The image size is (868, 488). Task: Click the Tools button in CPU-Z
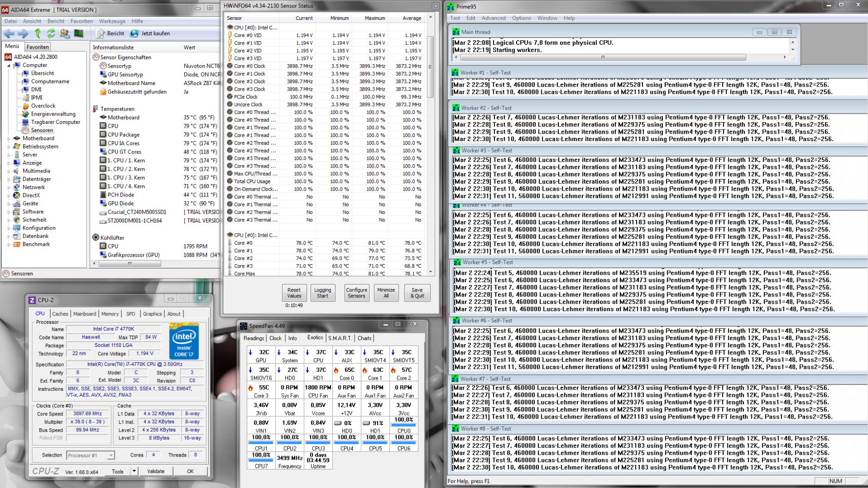point(118,471)
